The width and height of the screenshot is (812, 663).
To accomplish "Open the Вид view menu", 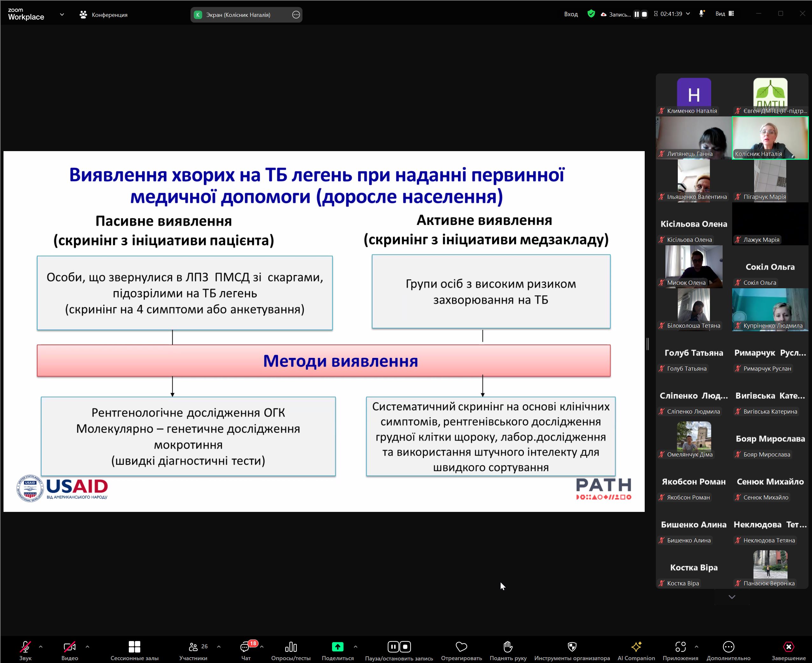I will click(724, 14).
